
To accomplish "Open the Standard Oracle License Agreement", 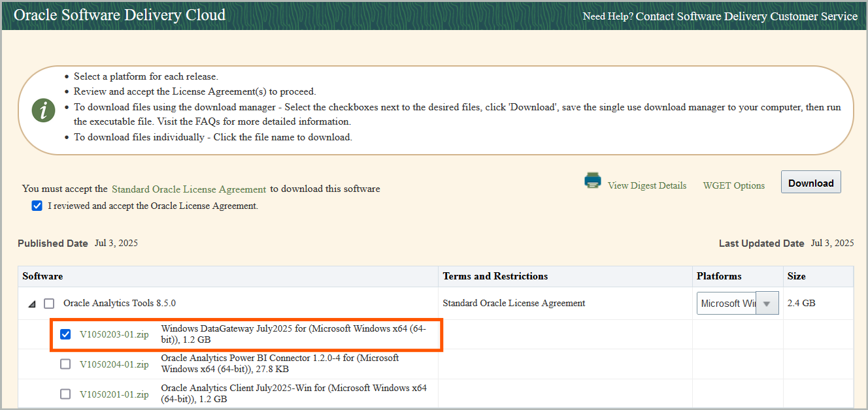I will [189, 189].
